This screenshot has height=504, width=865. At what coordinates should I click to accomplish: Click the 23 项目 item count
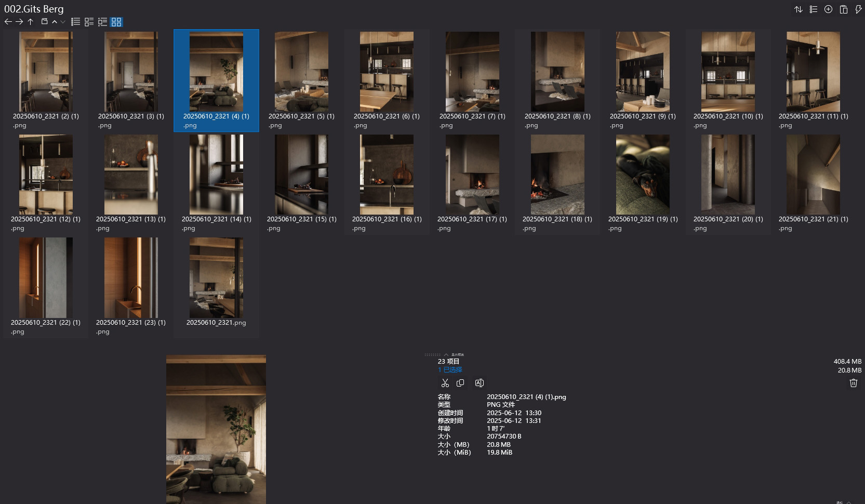click(x=448, y=361)
